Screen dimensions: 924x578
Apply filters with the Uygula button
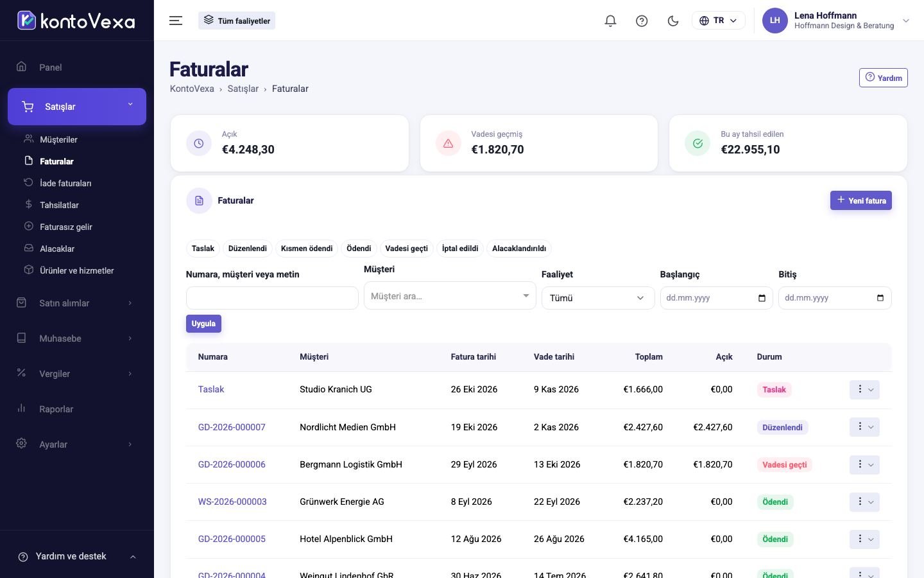(x=203, y=324)
